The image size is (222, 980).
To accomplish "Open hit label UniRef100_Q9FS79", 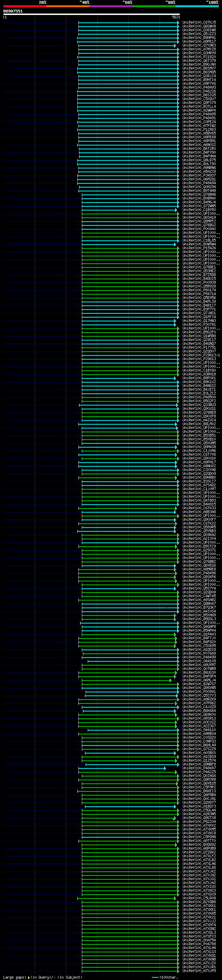I will point(199,103).
